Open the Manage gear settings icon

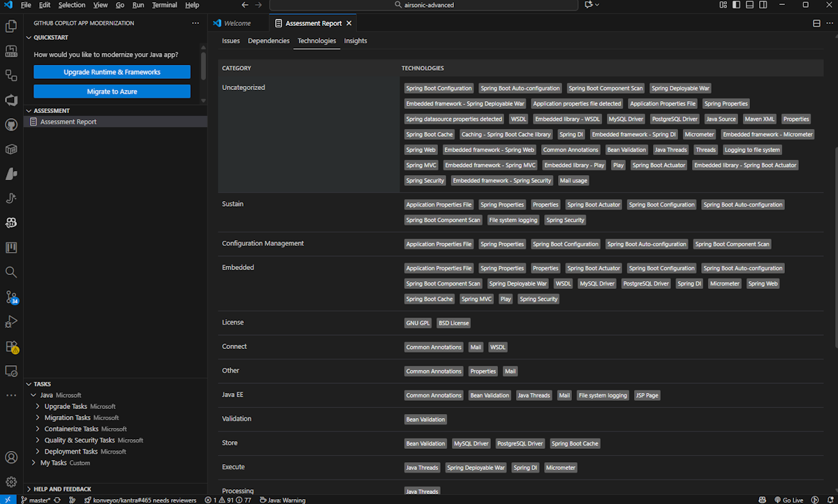[x=11, y=482]
